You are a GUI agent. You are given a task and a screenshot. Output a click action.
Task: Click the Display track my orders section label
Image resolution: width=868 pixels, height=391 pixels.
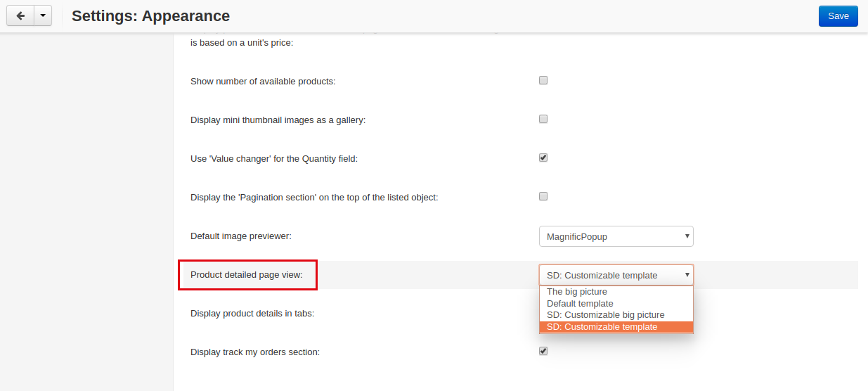coord(255,352)
